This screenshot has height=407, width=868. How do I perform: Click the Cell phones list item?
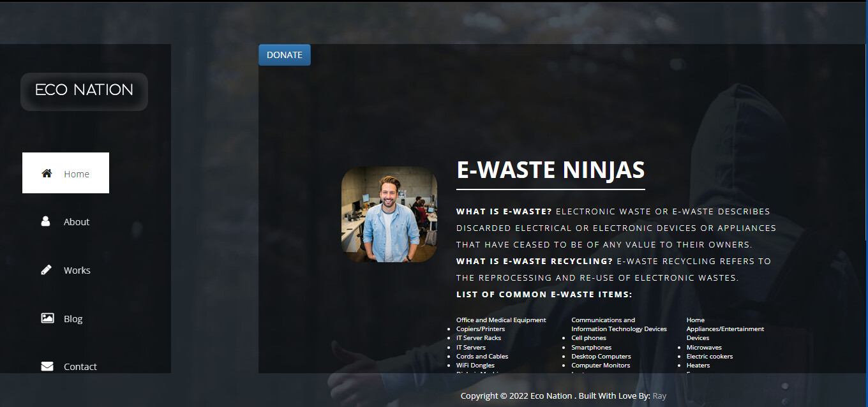(x=588, y=338)
